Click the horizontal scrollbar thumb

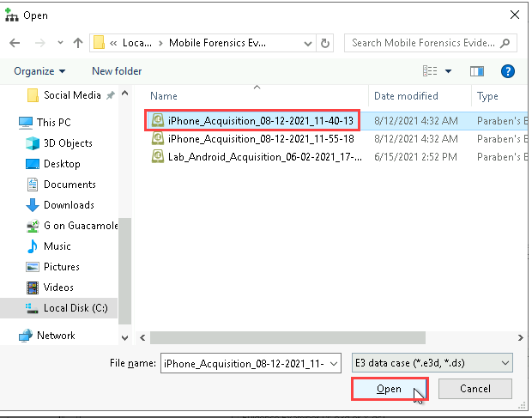[287, 337]
